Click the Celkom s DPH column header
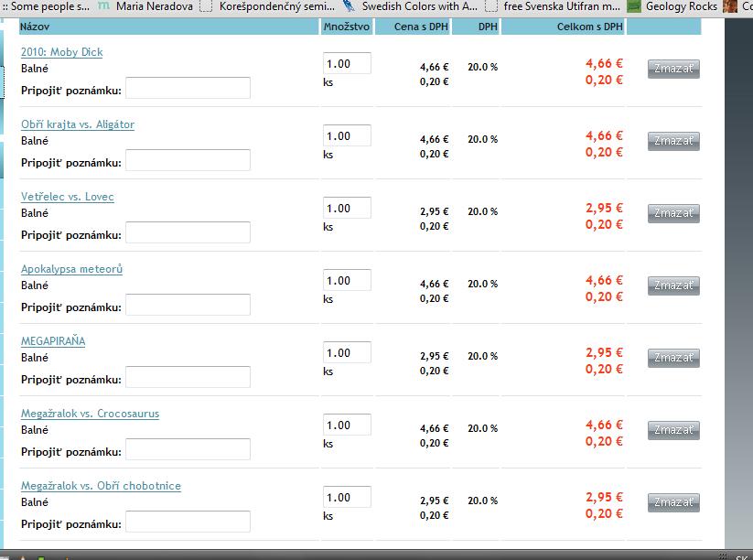Image resolution: width=753 pixels, height=560 pixels. click(x=564, y=27)
